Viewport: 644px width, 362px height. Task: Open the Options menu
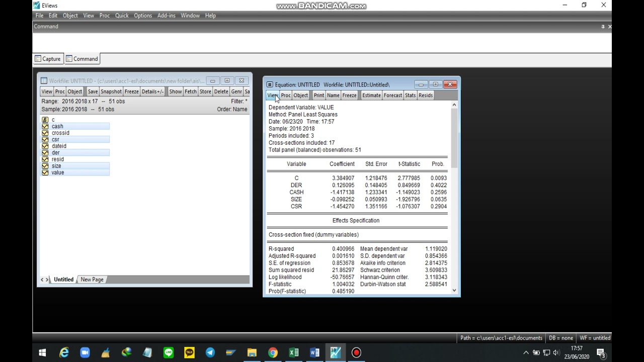(143, 16)
